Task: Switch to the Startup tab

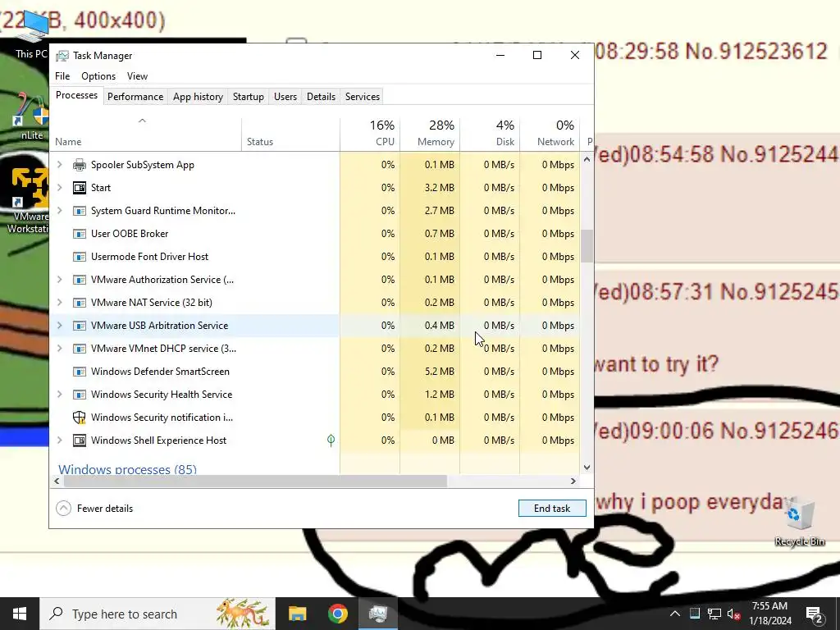Action: [248, 97]
